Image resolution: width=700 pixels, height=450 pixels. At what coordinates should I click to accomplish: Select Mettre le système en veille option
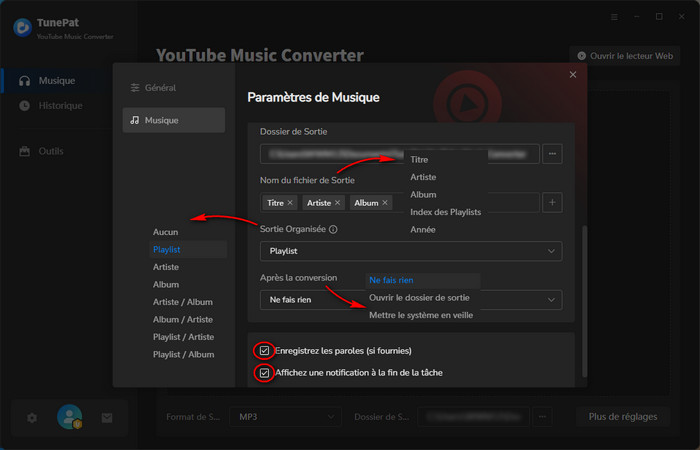[422, 315]
